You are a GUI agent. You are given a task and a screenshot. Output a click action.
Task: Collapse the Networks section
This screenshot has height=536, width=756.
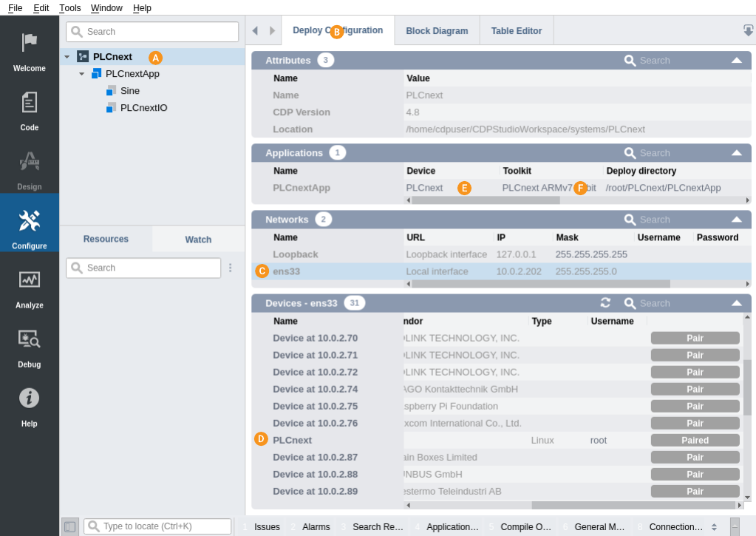(736, 220)
